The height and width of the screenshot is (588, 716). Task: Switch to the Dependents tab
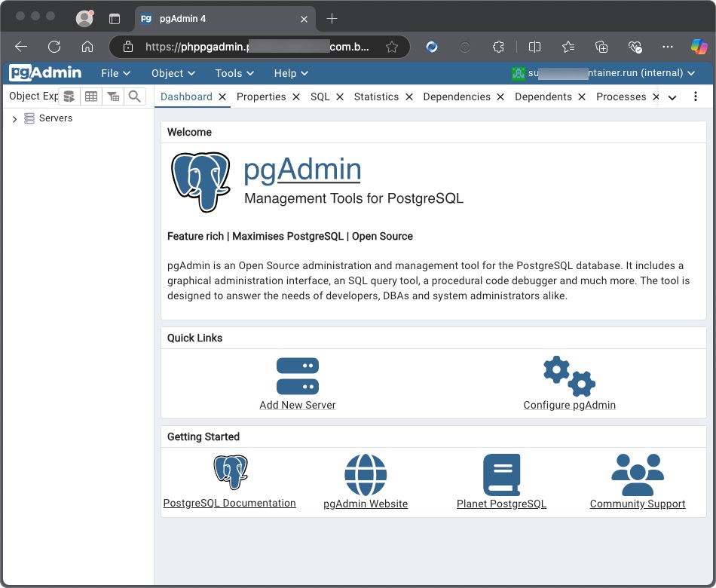543,96
